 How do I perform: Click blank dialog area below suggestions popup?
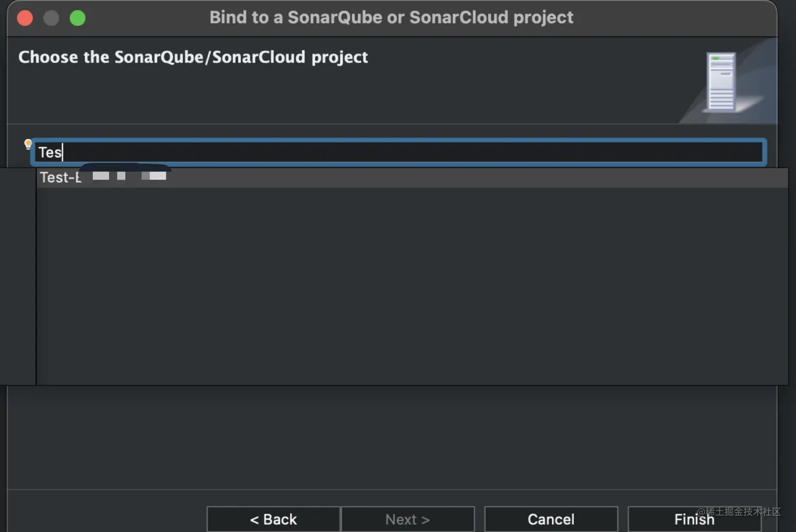click(x=390, y=437)
